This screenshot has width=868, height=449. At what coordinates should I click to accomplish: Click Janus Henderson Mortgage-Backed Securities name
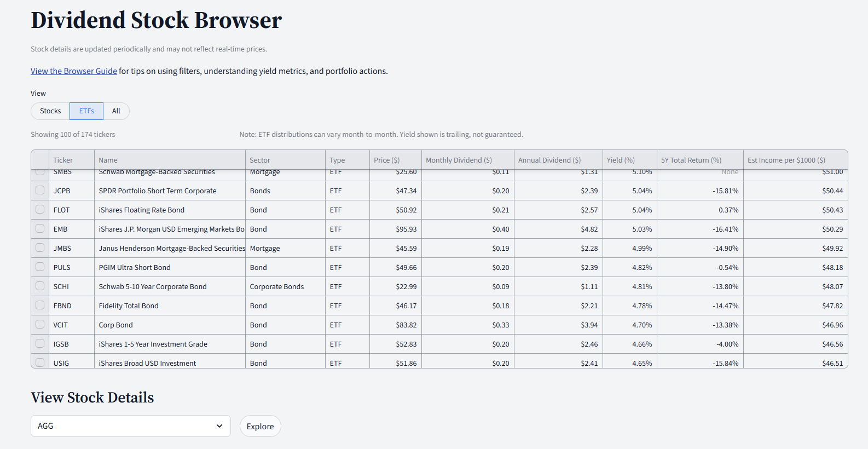coord(170,248)
